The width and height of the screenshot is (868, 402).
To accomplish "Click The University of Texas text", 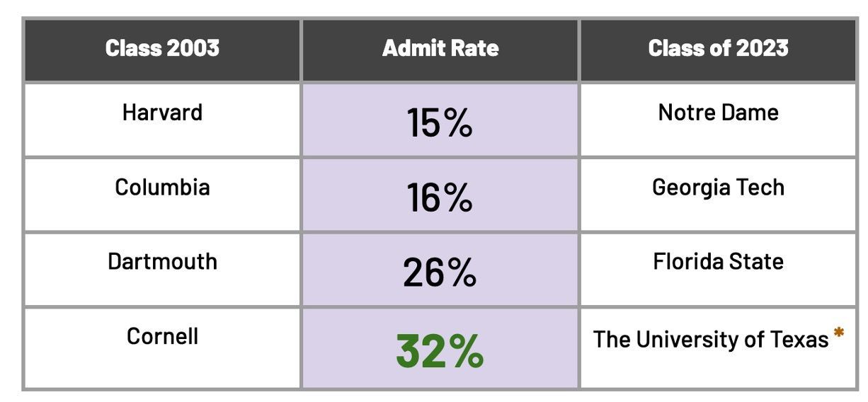I will [711, 340].
